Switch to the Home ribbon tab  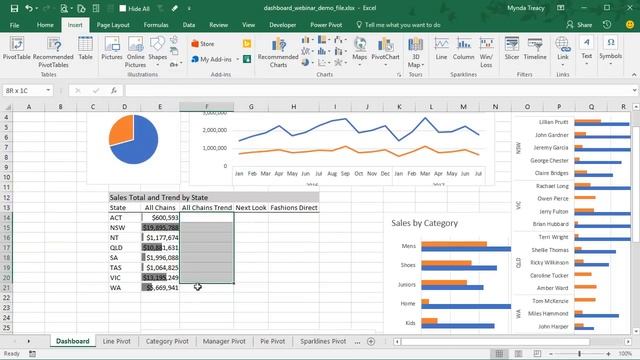45,25
